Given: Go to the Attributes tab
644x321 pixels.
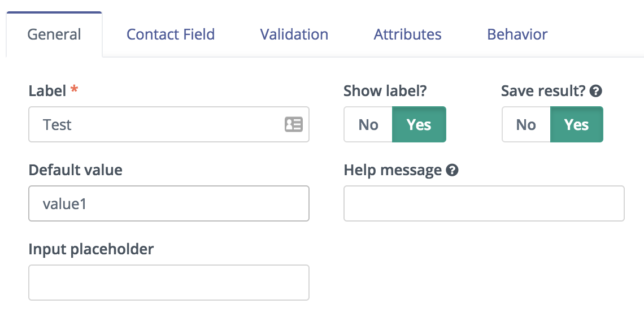Looking at the screenshot, I should [407, 34].
